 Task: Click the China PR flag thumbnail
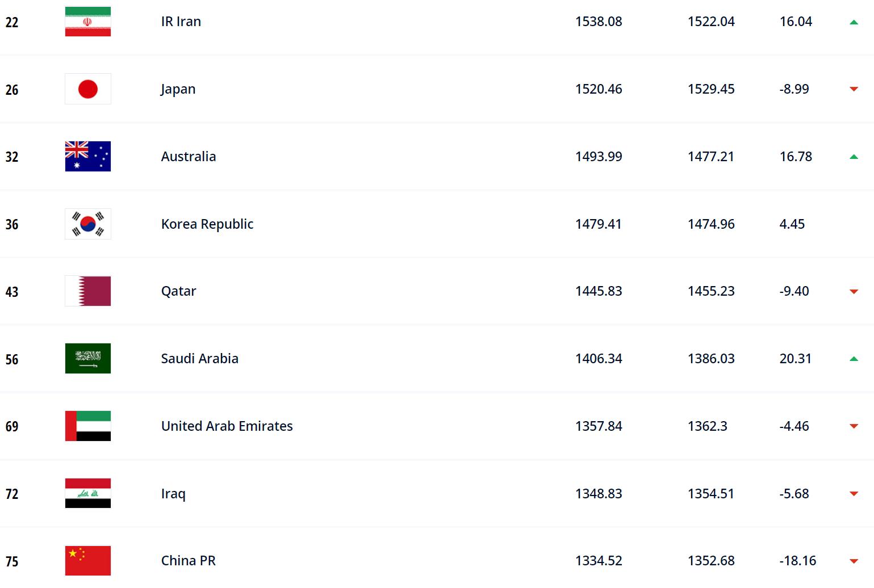88,561
